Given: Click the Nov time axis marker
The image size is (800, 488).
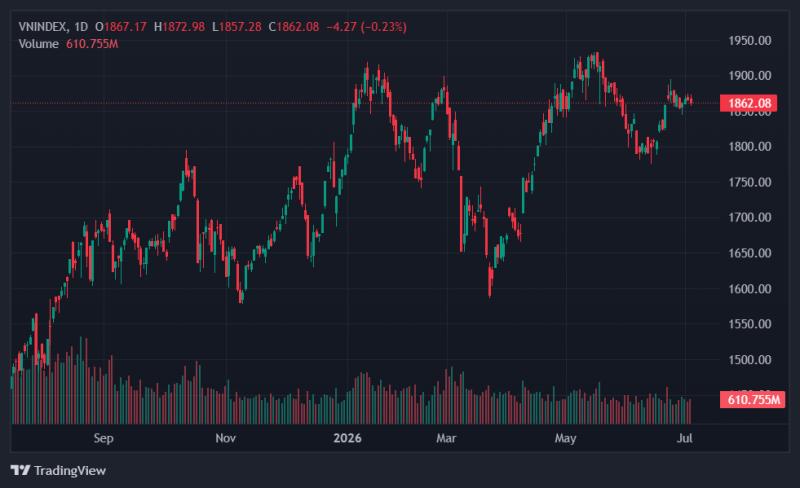Looking at the screenshot, I should (226, 438).
